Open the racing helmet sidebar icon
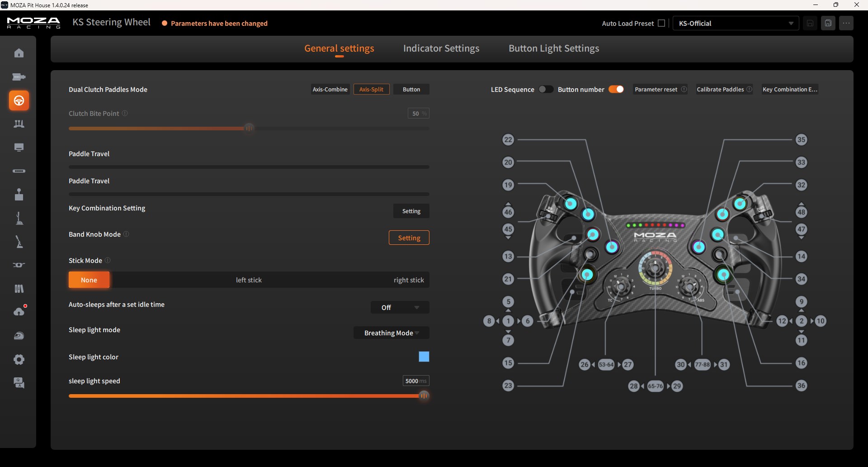 click(x=19, y=336)
